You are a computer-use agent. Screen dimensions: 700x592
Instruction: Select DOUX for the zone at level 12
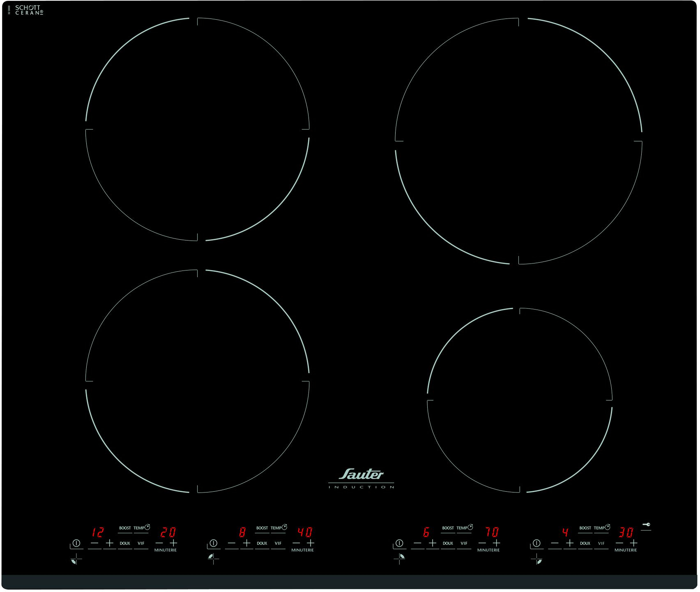125,543
